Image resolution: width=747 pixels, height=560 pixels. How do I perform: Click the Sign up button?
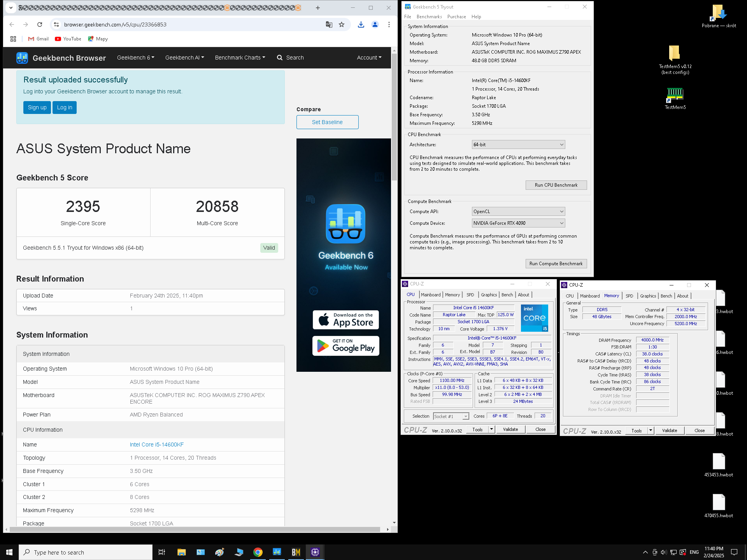coord(37,108)
